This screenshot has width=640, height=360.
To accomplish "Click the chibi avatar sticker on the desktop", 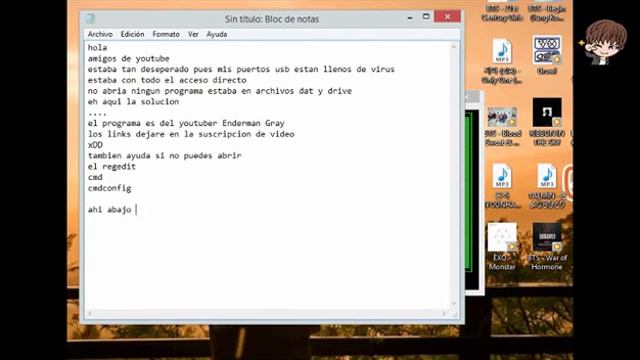I will (x=605, y=42).
